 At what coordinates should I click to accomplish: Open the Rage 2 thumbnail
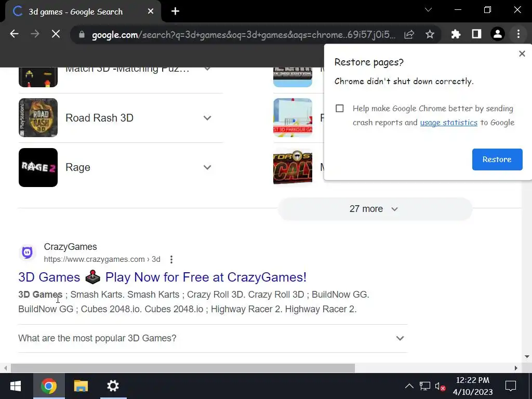[x=38, y=167]
